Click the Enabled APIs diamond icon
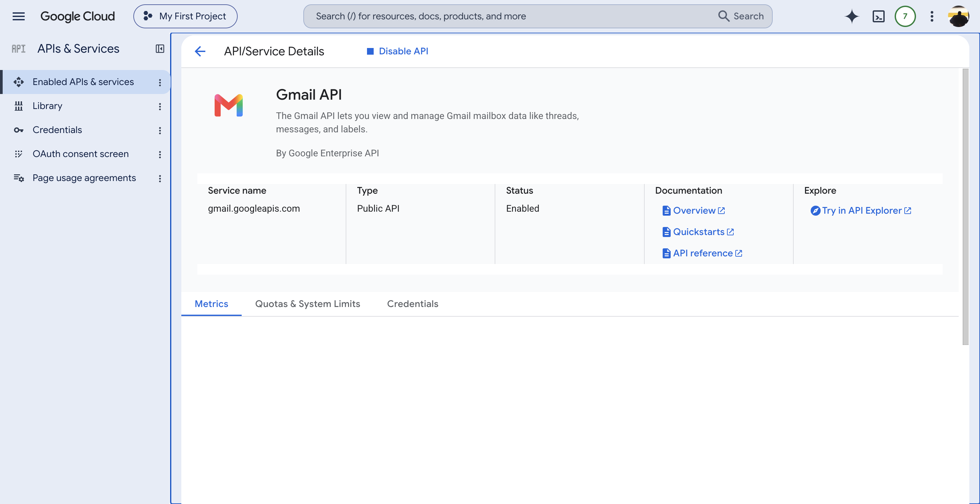Screen dimensions: 980x504 coord(19,82)
